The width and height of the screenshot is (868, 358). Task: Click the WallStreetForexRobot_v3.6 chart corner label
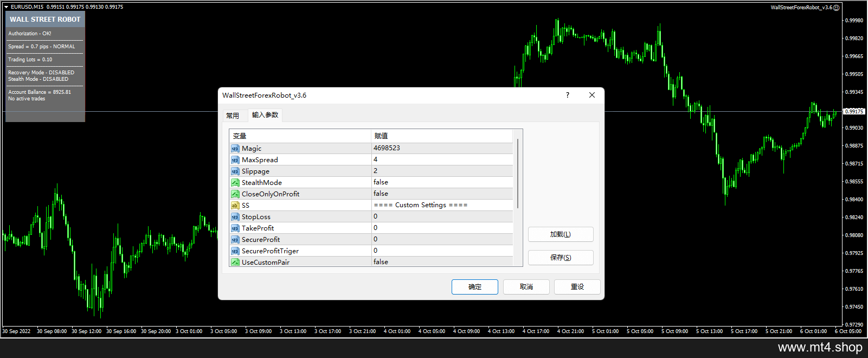801,8
